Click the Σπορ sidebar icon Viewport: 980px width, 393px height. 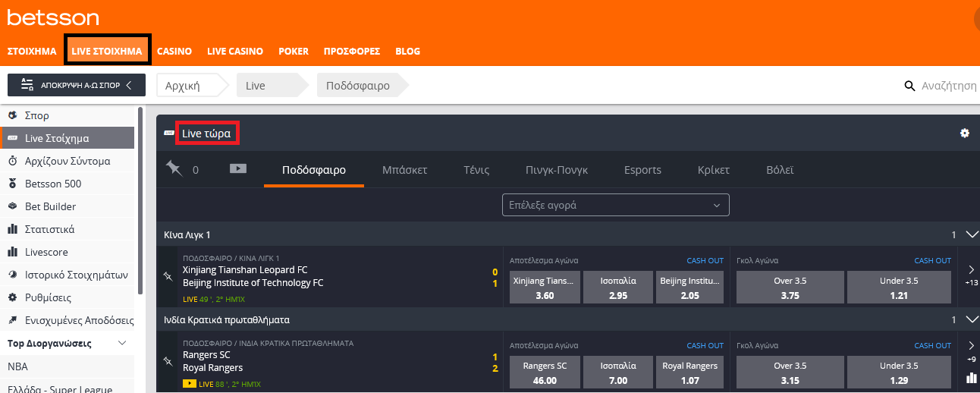(12, 115)
